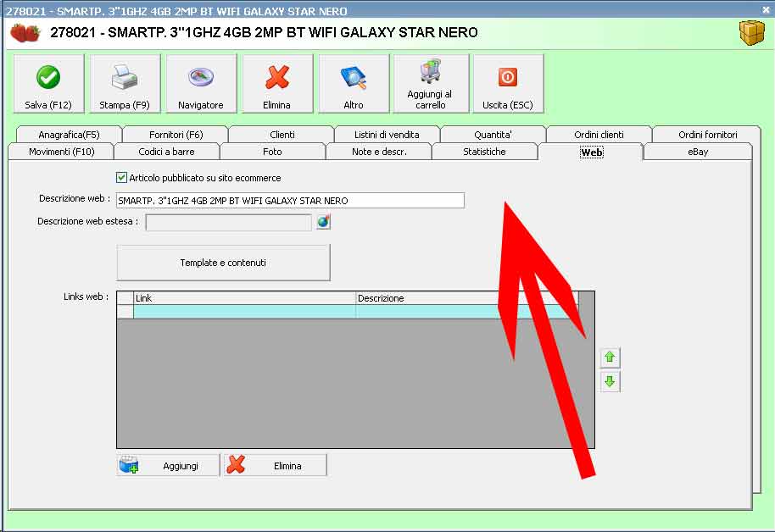Uncheck Articolo pubblicato su sito ecommerce
Image resolution: width=775 pixels, height=532 pixels.
coord(121,177)
